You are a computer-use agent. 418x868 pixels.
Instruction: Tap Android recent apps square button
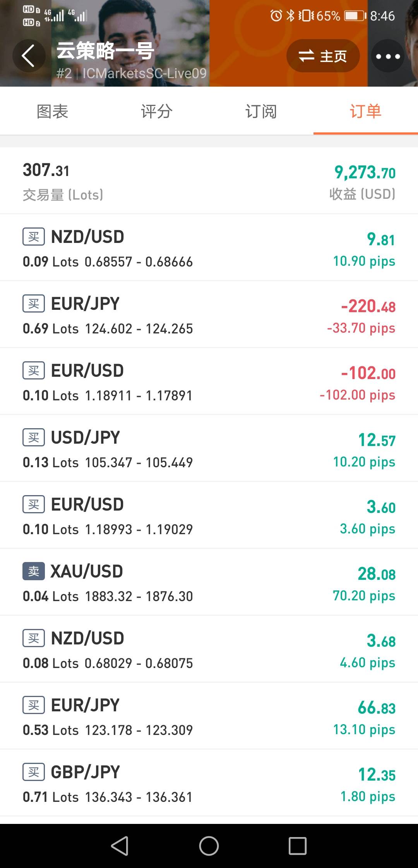[x=298, y=846]
